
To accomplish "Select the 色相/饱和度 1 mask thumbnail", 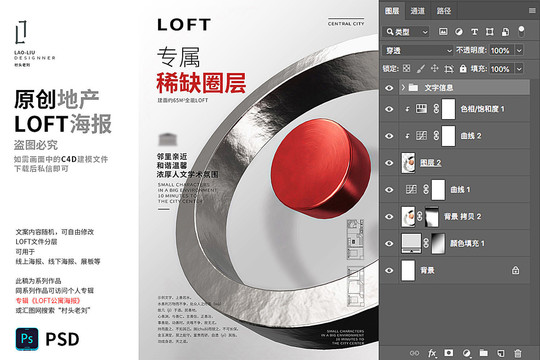I will pos(448,109).
